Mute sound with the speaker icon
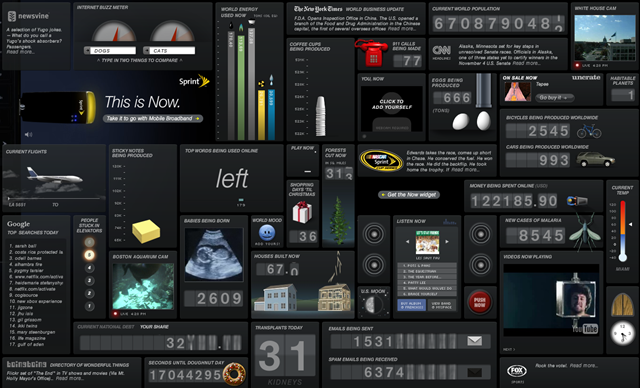640x388 pixels. pyautogui.click(x=28, y=134)
